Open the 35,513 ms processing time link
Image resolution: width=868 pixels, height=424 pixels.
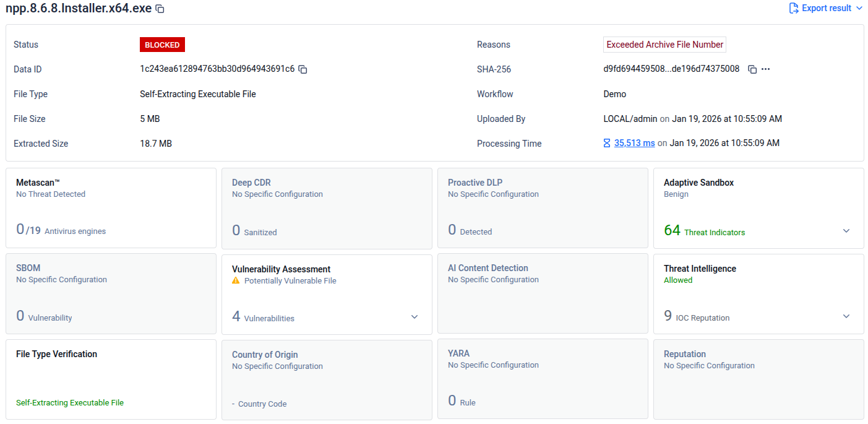click(634, 143)
